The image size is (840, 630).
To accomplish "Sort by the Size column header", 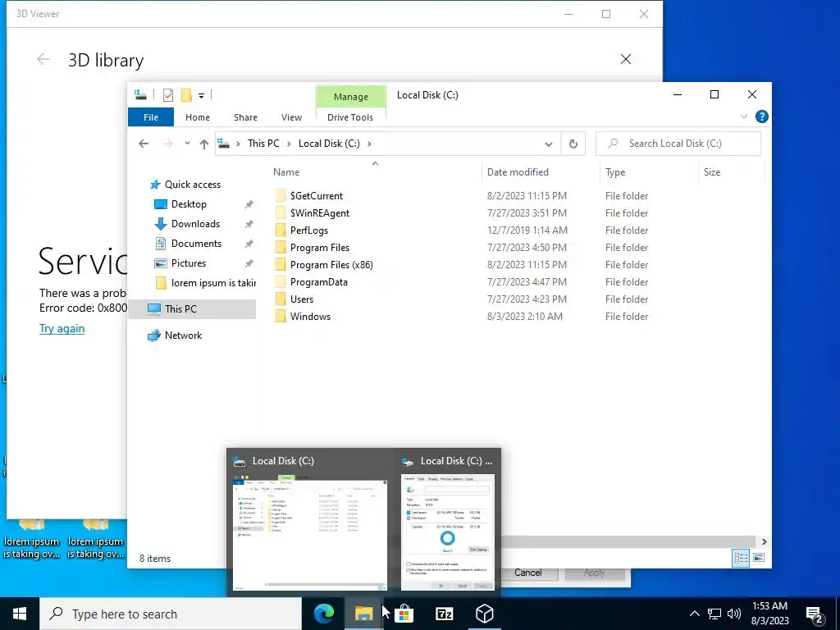I will tap(711, 172).
